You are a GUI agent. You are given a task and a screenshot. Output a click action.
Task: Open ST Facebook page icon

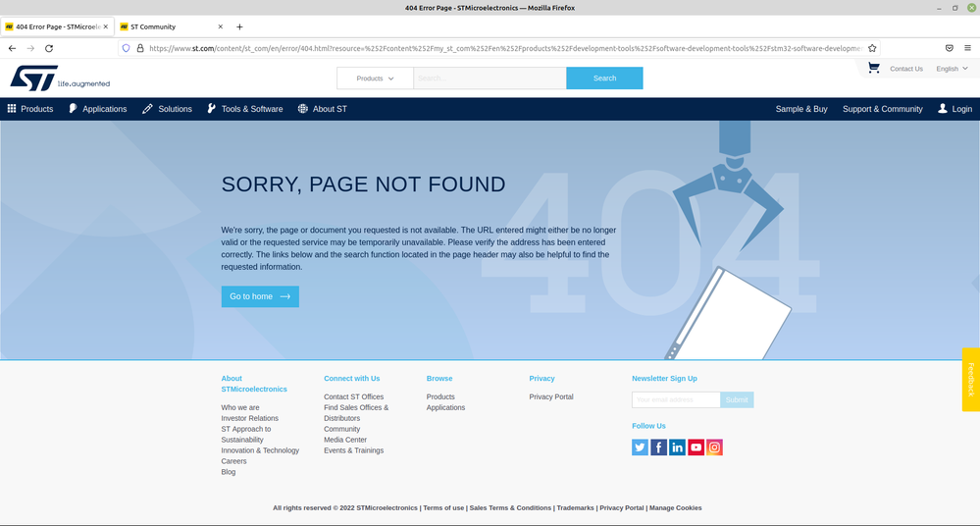coord(659,447)
